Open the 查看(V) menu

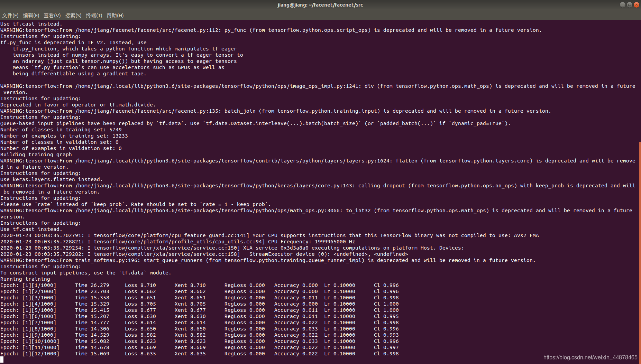(x=52, y=16)
